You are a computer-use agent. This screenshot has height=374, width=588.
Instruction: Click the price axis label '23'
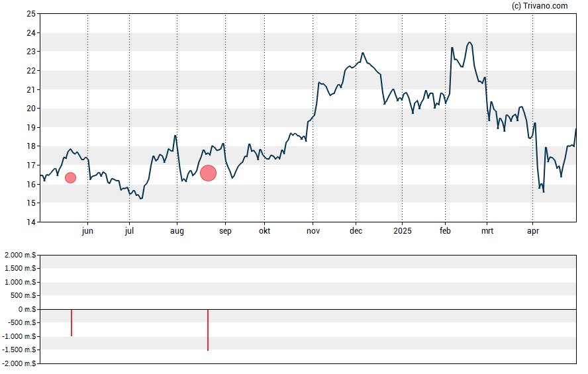[31, 52]
